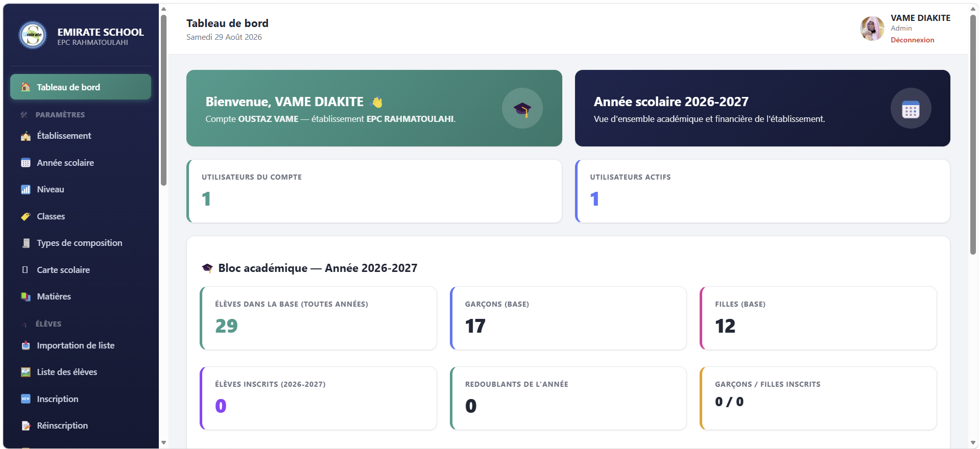Click the Garçons (base) card showing 17
This screenshot has height=449, width=980.
coord(568,318)
